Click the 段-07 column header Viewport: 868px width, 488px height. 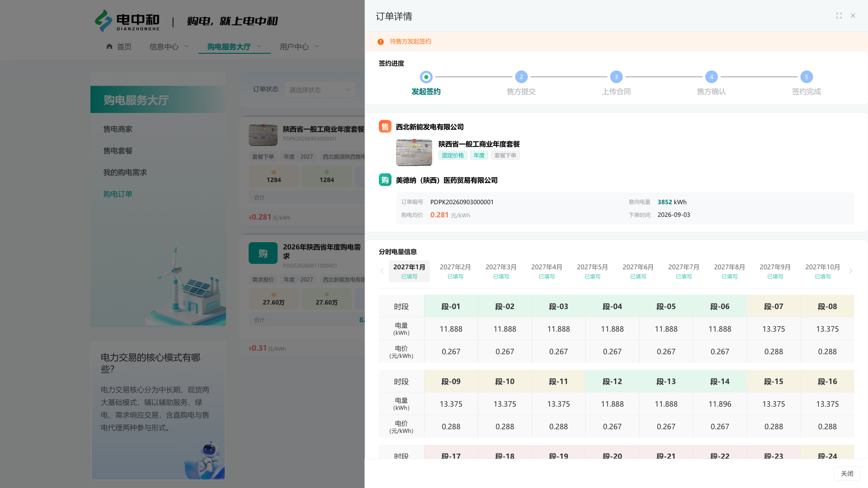pyautogui.click(x=774, y=306)
